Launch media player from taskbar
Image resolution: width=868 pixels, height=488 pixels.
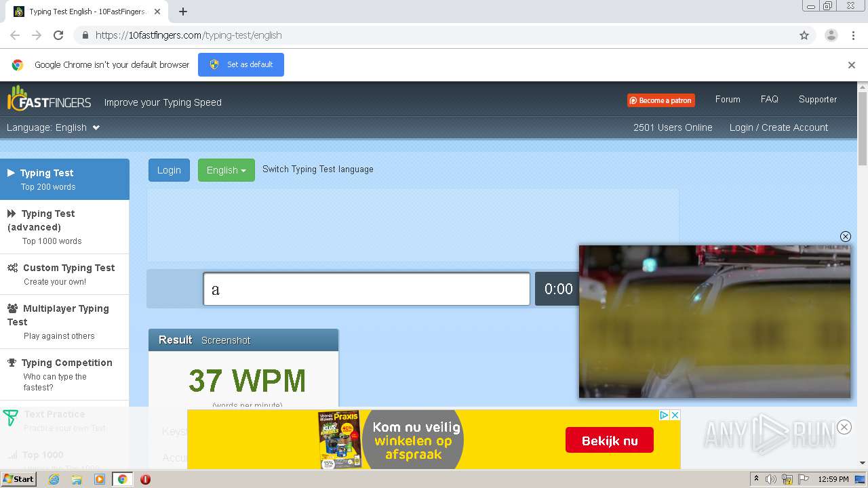[100, 479]
